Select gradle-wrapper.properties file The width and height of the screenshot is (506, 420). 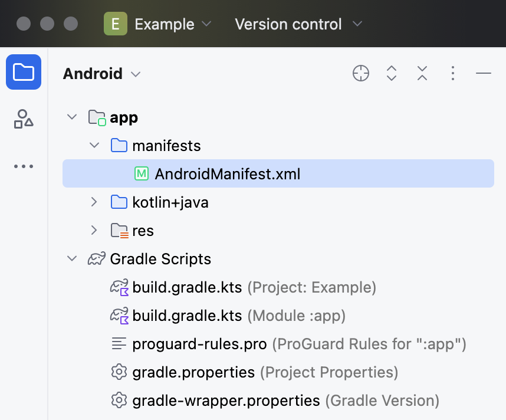tap(226, 401)
